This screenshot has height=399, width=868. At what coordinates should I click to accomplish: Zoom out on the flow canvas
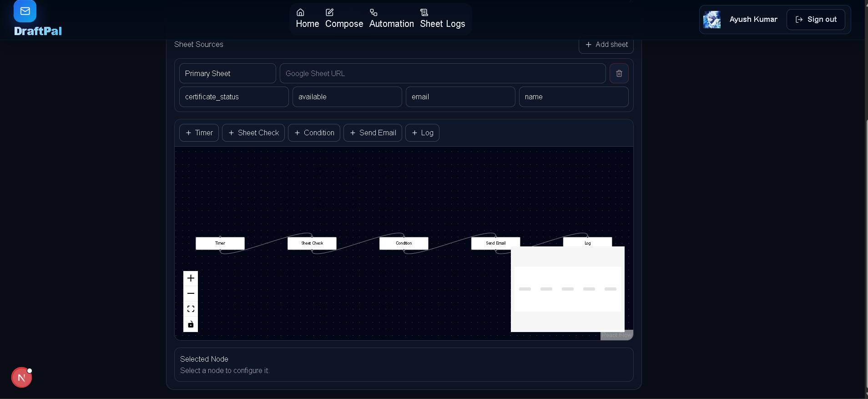tap(191, 294)
